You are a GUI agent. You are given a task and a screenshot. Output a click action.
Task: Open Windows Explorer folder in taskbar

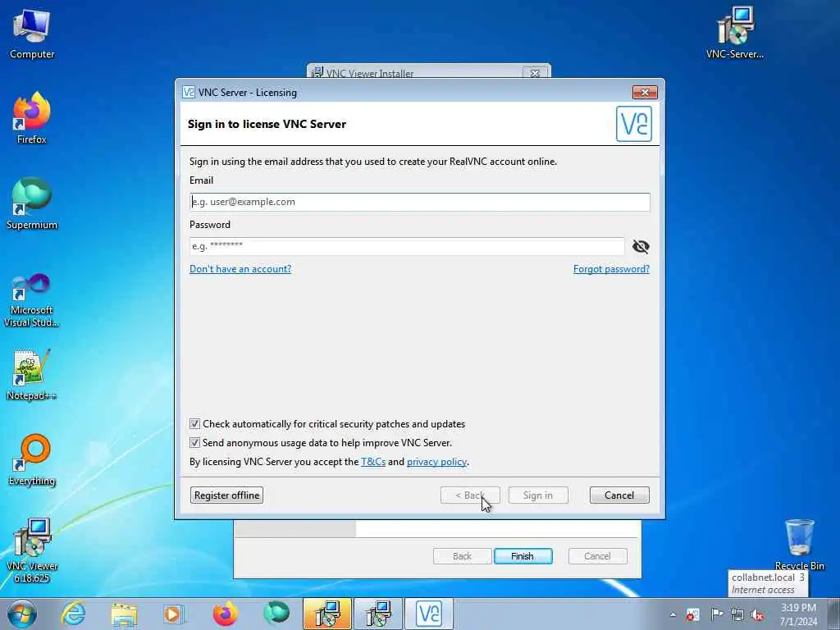(124, 614)
